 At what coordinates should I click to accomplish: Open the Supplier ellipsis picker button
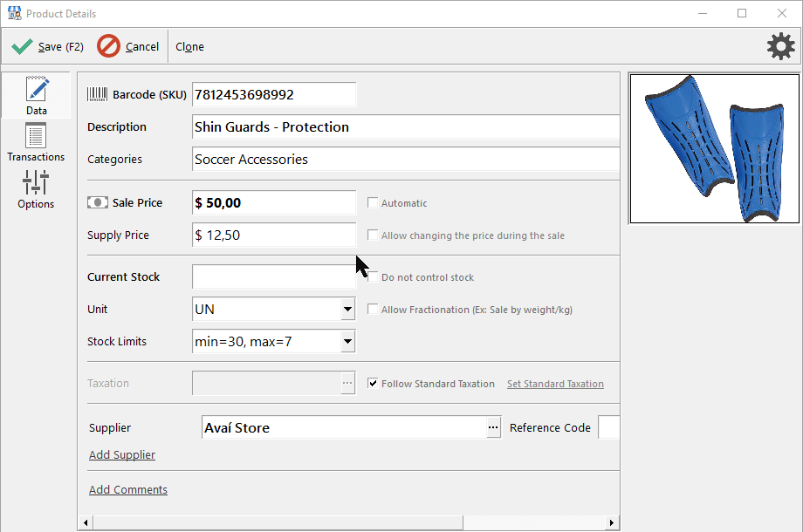493,427
